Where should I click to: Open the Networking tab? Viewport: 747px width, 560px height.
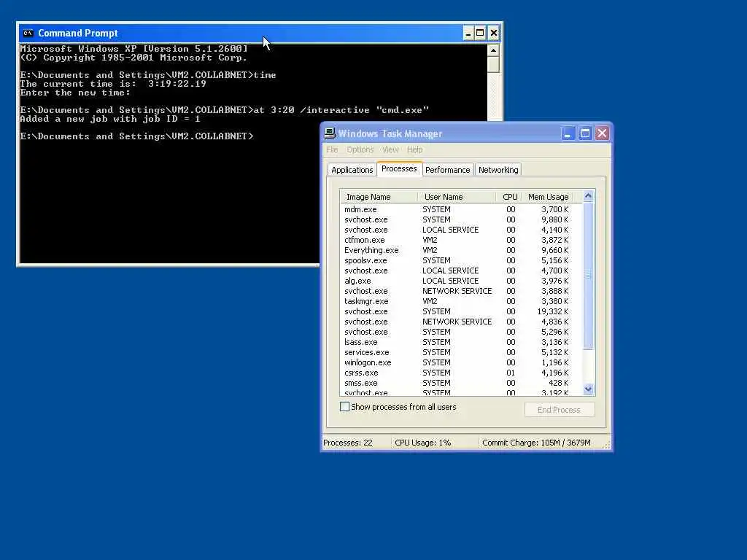498,170
